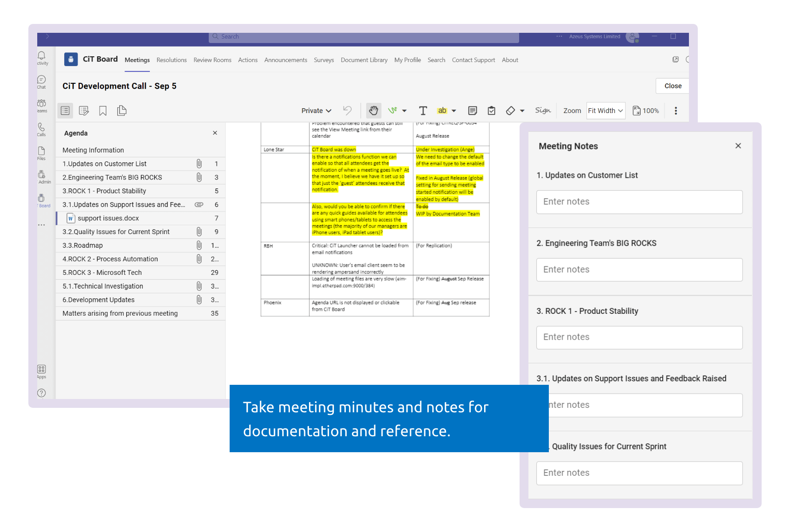Click the Enter notes field under Updates on Customer List

tap(639, 202)
